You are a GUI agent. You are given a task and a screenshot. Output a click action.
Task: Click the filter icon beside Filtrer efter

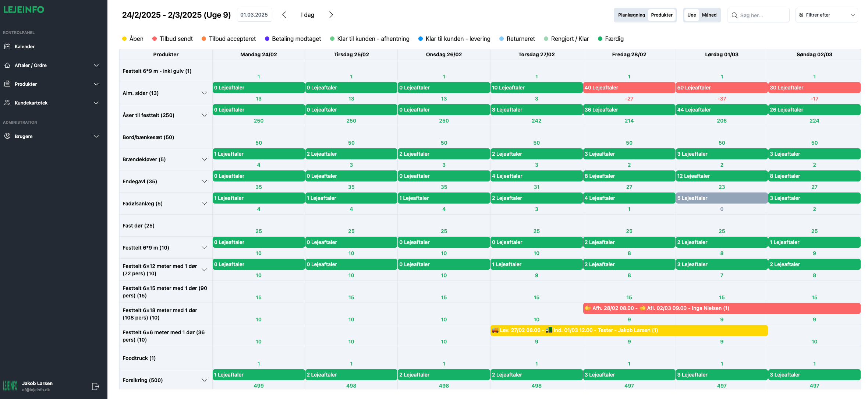pyautogui.click(x=801, y=15)
